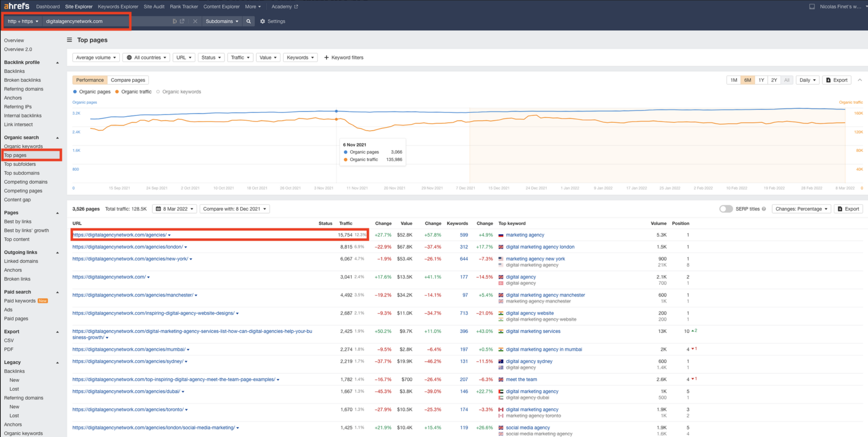Viewport: 868px width, 437px height.
Task: Open the Subdomains mode dropdown
Action: [x=222, y=21]
